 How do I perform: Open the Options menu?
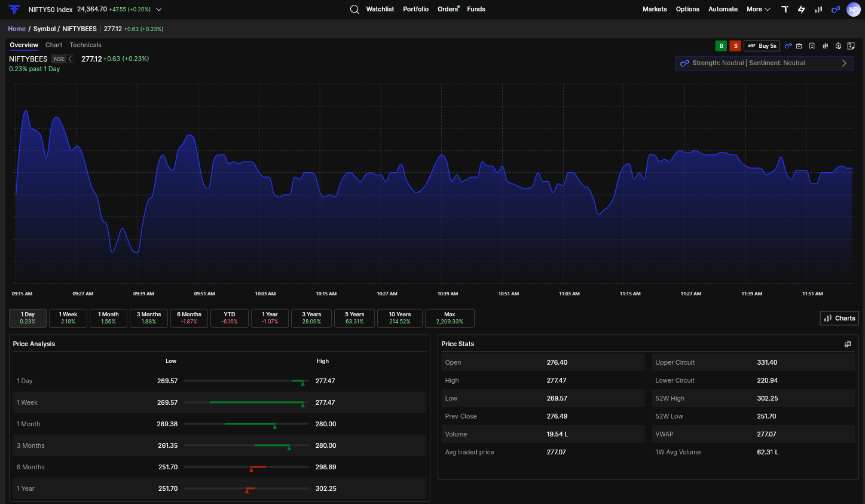tap(688, 9)
